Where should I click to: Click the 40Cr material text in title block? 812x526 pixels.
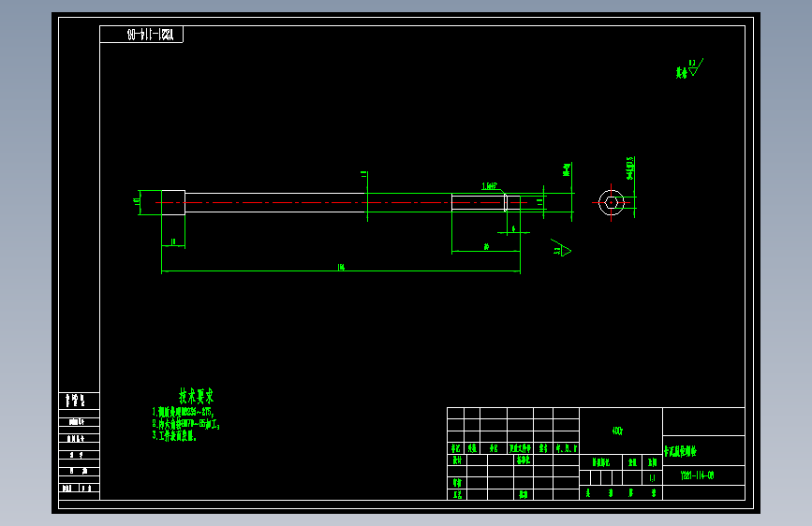coord(617,431)
